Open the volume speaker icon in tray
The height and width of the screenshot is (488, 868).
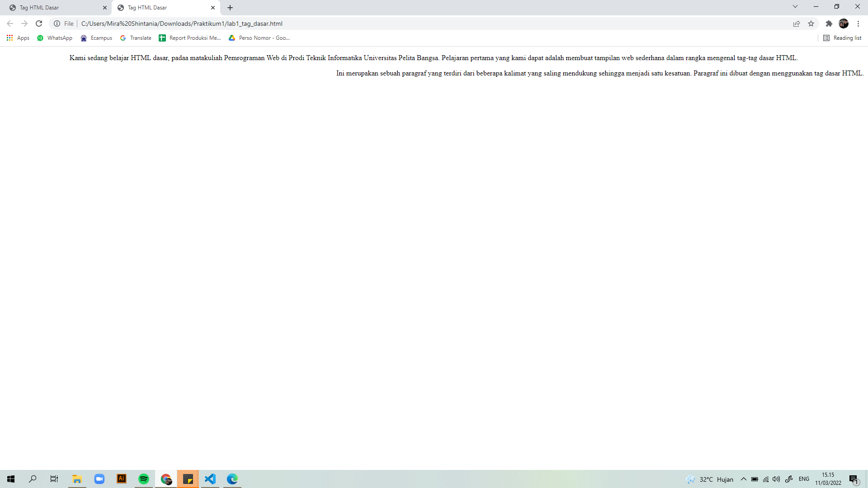(x=776, y=479)
